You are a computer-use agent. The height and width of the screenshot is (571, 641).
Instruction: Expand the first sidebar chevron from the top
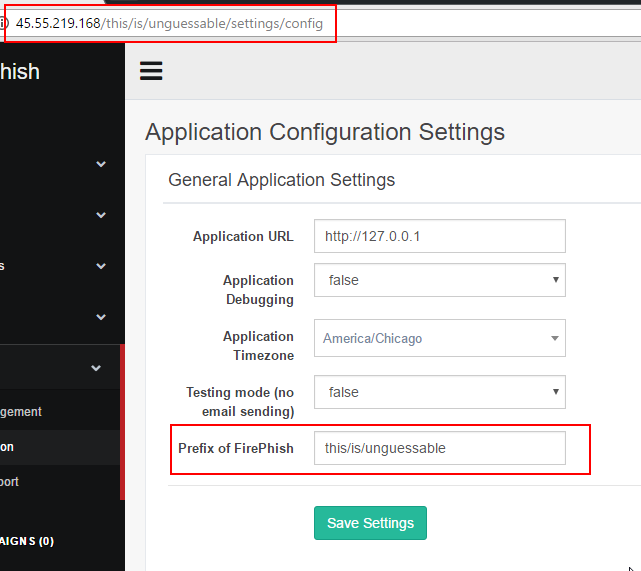click(x=101, y=164)
